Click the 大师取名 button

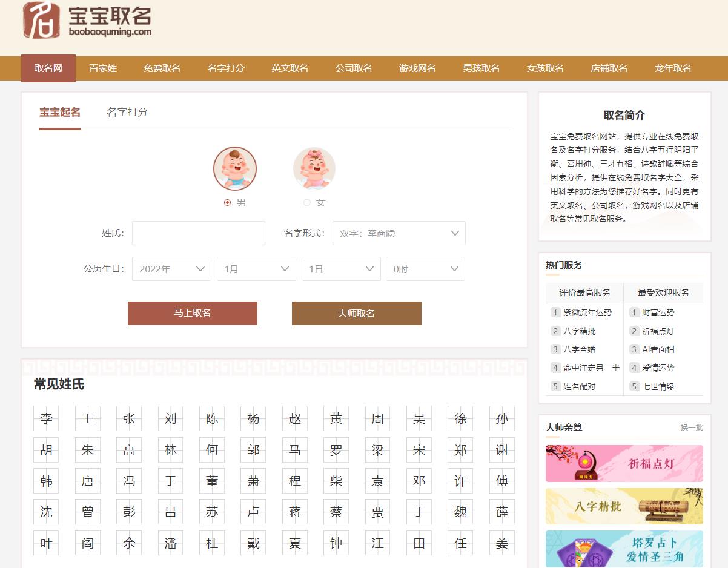coord(356,313)
